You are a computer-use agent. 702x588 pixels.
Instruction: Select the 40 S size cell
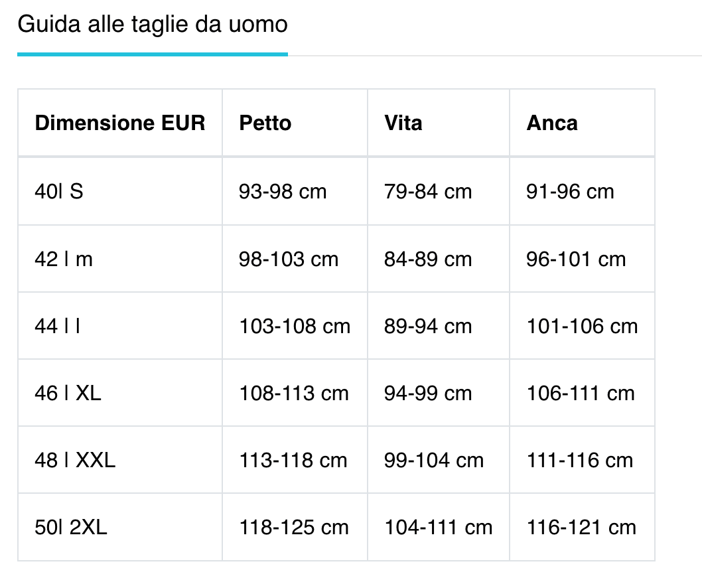click(59, 192)
